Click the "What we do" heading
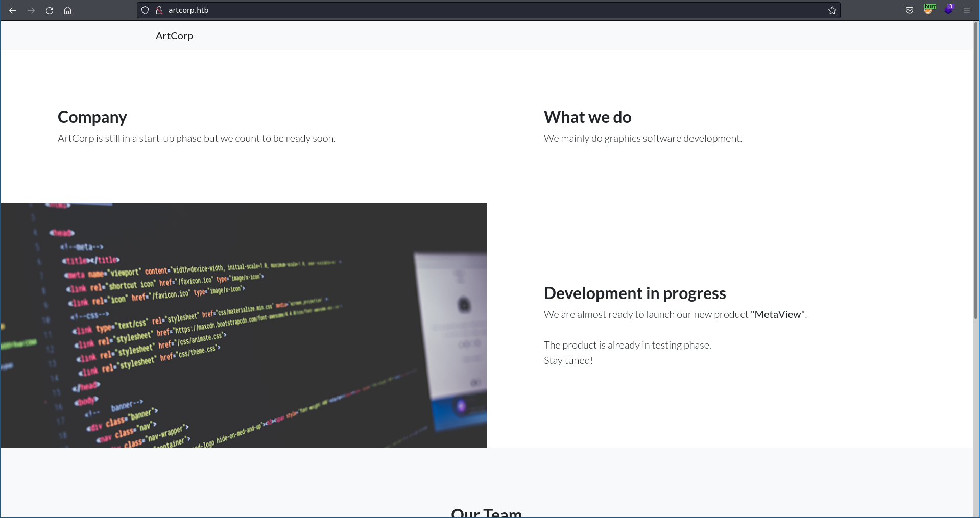Viewport: 980px width, 518px height. point(587,117)
